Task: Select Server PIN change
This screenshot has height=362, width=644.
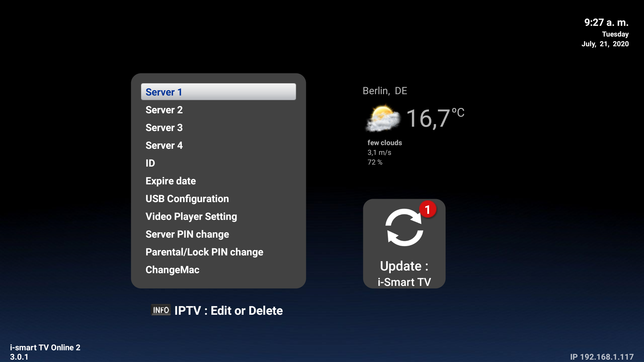Action: (x=187, y=234)
